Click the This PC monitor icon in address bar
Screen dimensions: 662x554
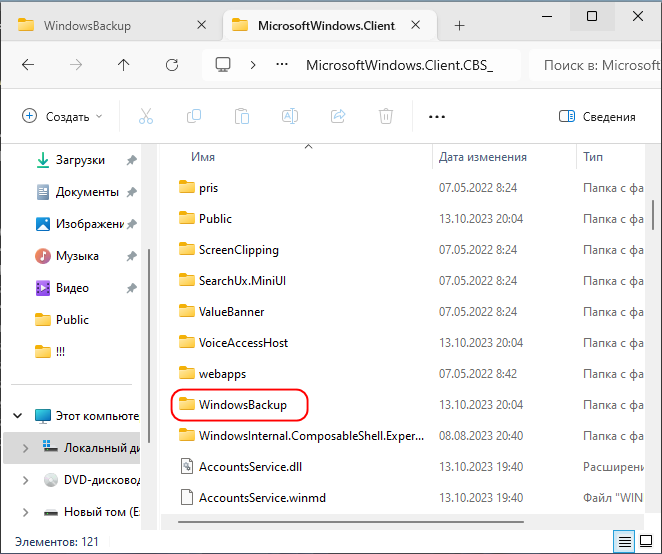coord(223,65)
